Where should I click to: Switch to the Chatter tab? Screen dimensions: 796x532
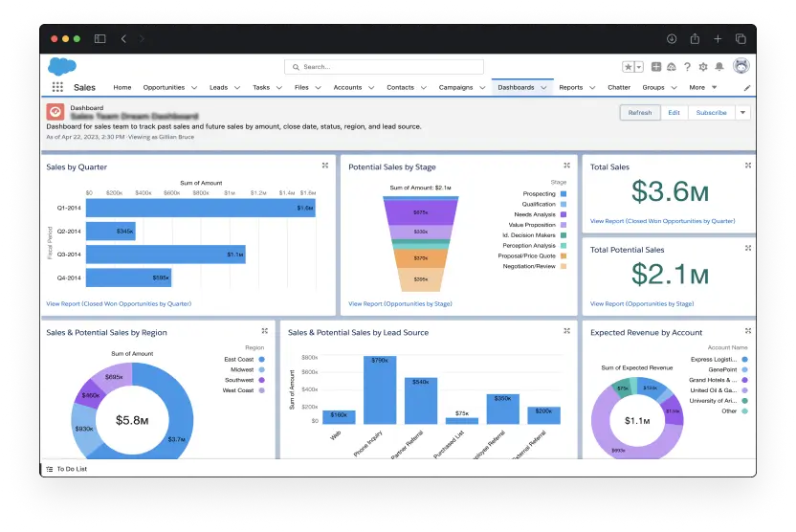click(619, 87)
